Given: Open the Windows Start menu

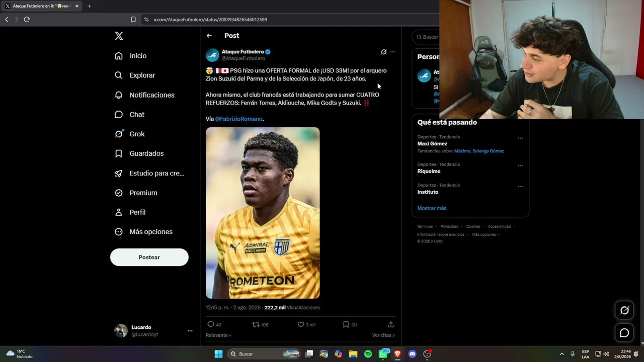Looking at the screenshot, I should pos(218,354).
